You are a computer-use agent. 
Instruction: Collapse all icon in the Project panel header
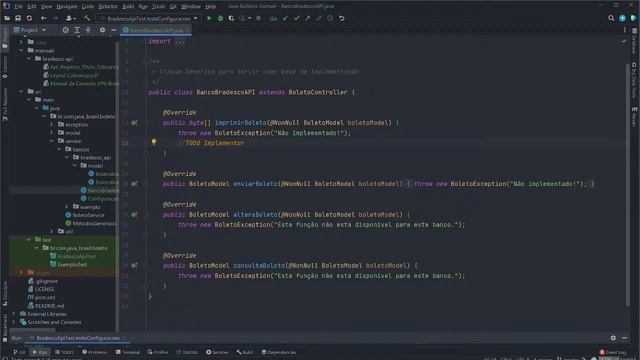click(88, 30)
